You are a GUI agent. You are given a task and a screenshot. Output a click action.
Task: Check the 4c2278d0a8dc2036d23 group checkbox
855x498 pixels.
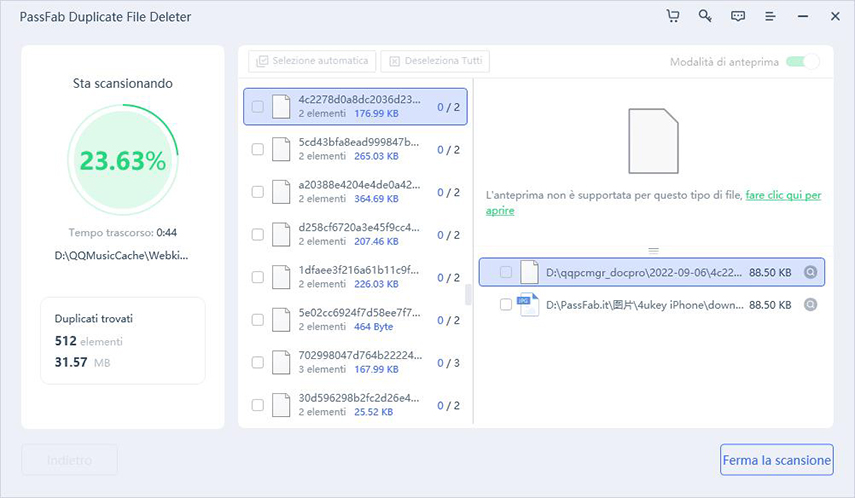(x=258, y=106)
